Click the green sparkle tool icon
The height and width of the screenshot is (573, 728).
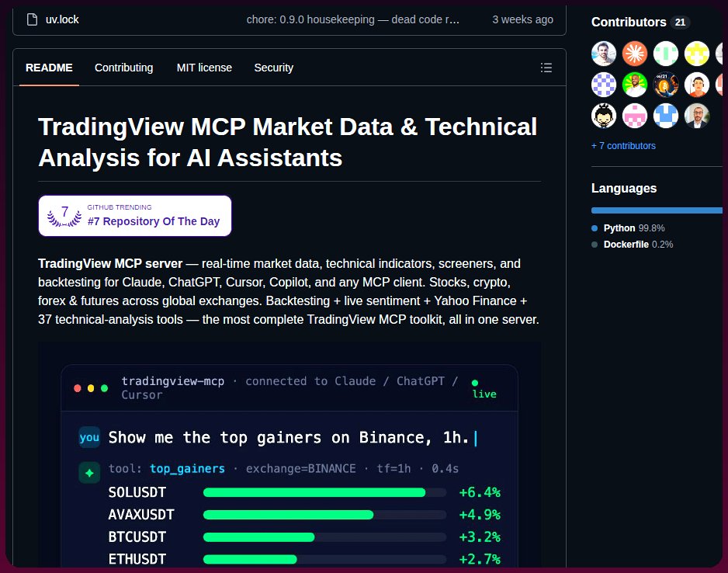pos(89,473)
